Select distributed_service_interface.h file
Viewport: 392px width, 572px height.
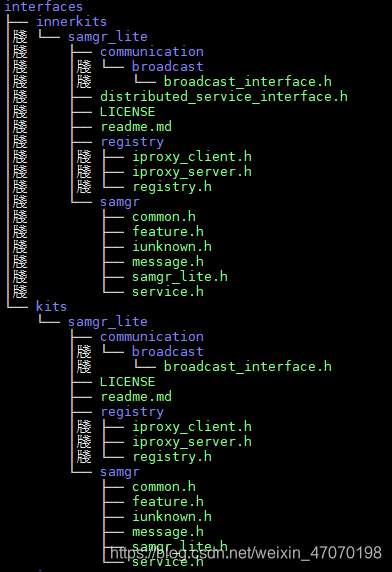[x=224, y=97]
